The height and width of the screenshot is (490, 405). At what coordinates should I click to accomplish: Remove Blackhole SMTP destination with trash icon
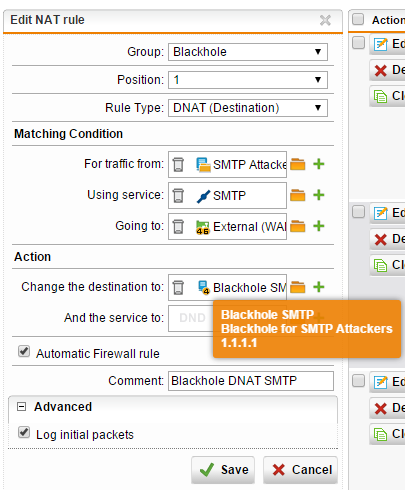point(178,287)
